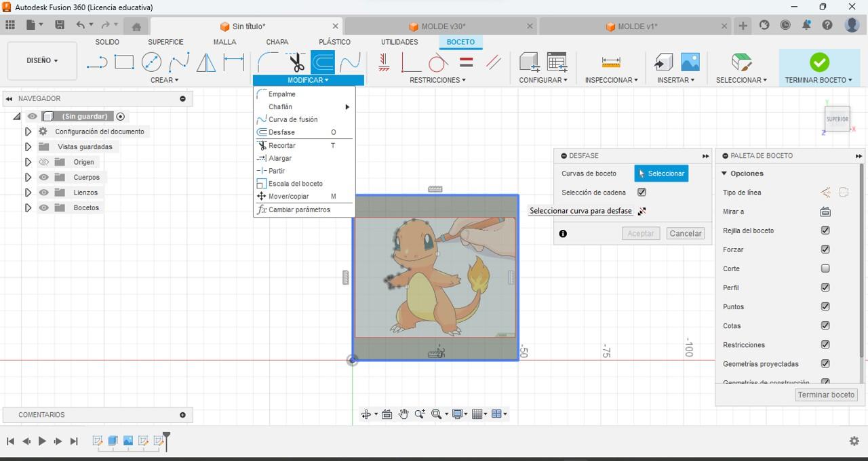
Task: Toggle Geometrías proyectadas checkbox
Action: (x=825, y=363)
